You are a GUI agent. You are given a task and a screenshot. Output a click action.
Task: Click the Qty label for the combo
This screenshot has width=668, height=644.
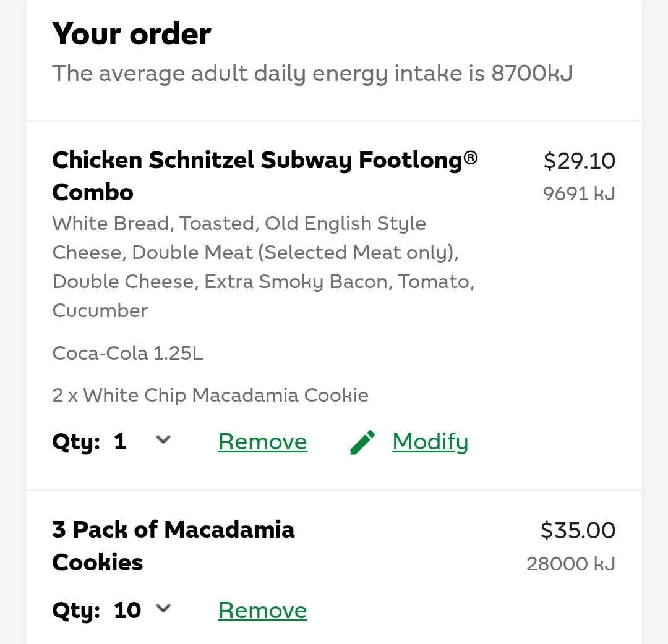[76, 443]
